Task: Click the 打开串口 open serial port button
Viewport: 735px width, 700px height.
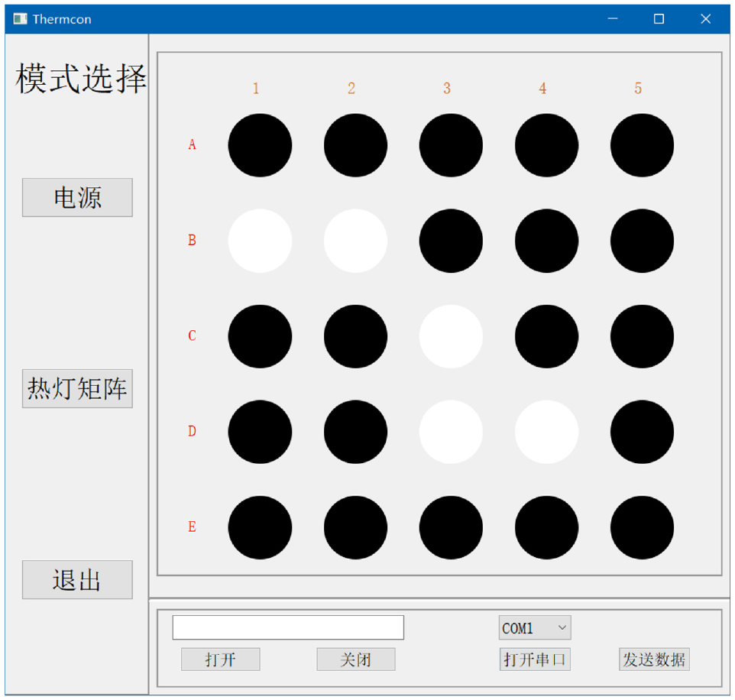Action: click(535, 659)
